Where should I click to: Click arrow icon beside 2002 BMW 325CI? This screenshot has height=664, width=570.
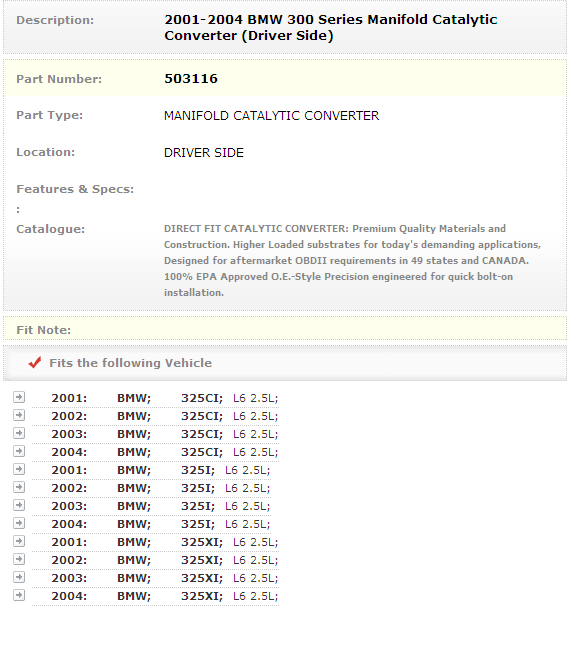click(19, 415)
